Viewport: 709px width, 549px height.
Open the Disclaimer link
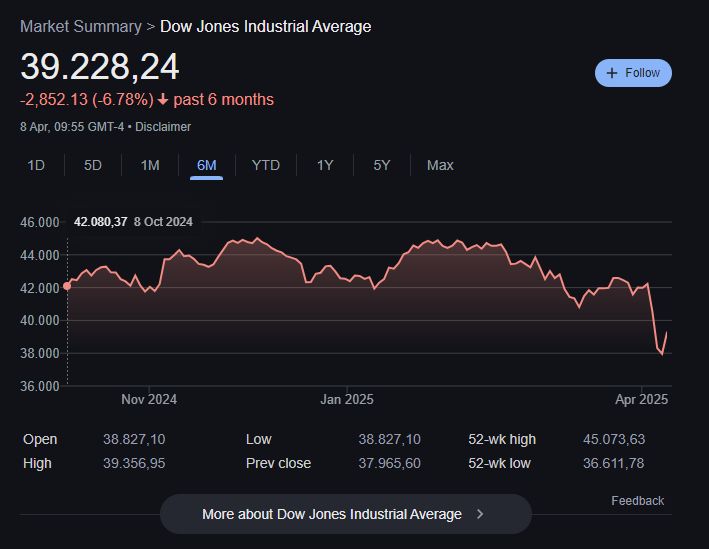pyautogui.click(x=163, y=127)
